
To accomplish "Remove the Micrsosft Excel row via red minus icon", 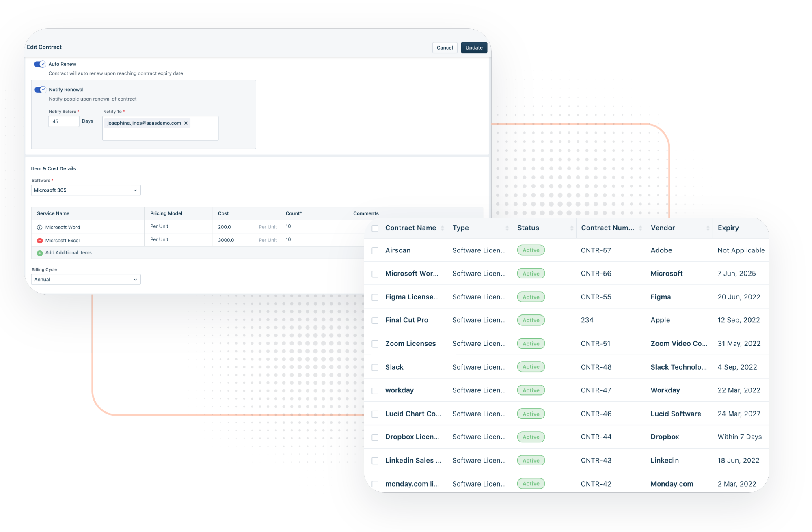I will (x=39, y=240).
